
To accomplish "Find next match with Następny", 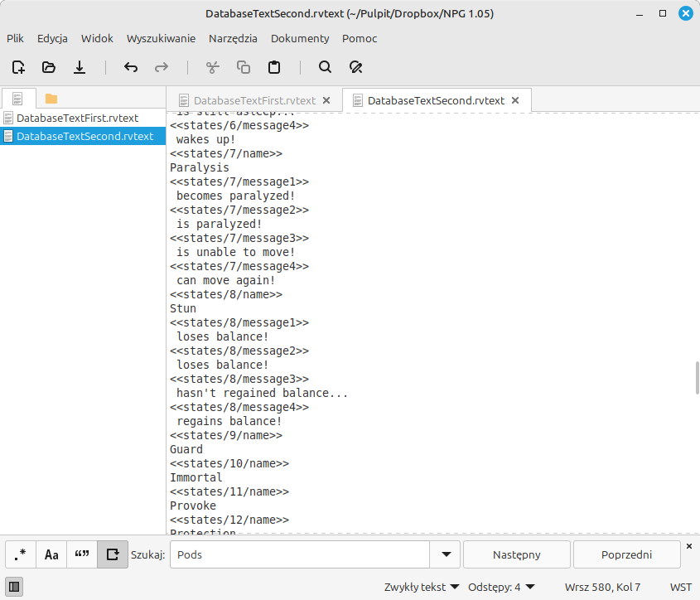I will (517, 554).
